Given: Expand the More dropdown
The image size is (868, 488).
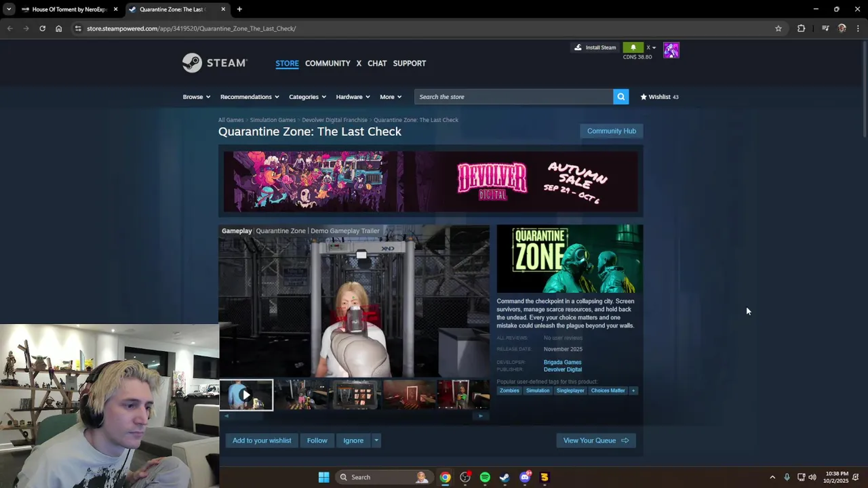Looking at the screenshot, I should click(x=391, y=97).
